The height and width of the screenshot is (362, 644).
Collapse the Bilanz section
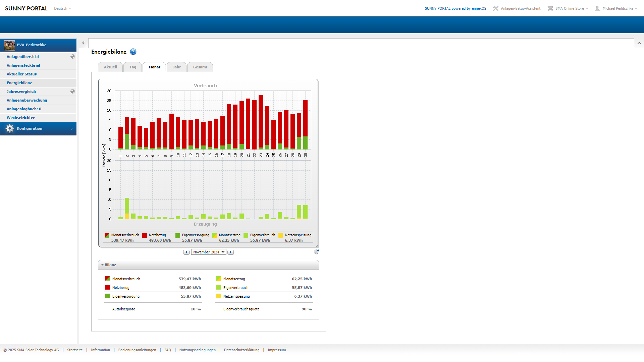click(103, 265)
